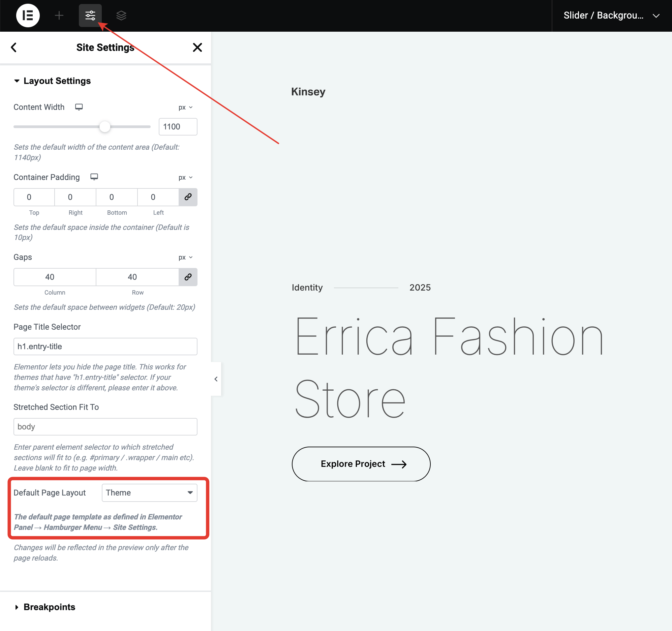Collapse the panel with the side chevron

click(216, 379)
